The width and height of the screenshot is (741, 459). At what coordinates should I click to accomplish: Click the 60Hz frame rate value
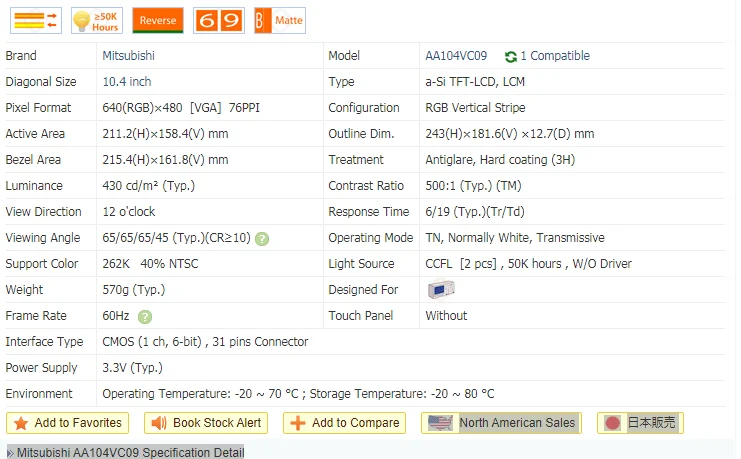(x=116, y=316)
